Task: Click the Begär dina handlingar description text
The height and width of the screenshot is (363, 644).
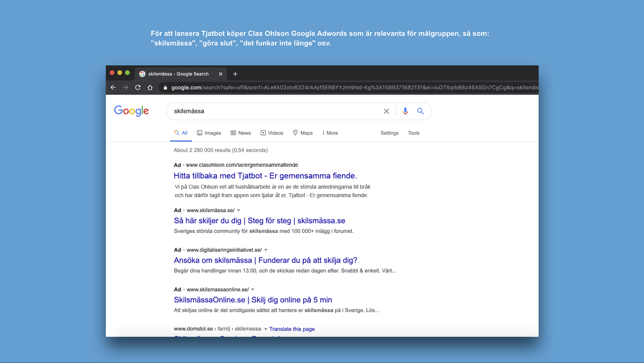Action: (285, 271)
